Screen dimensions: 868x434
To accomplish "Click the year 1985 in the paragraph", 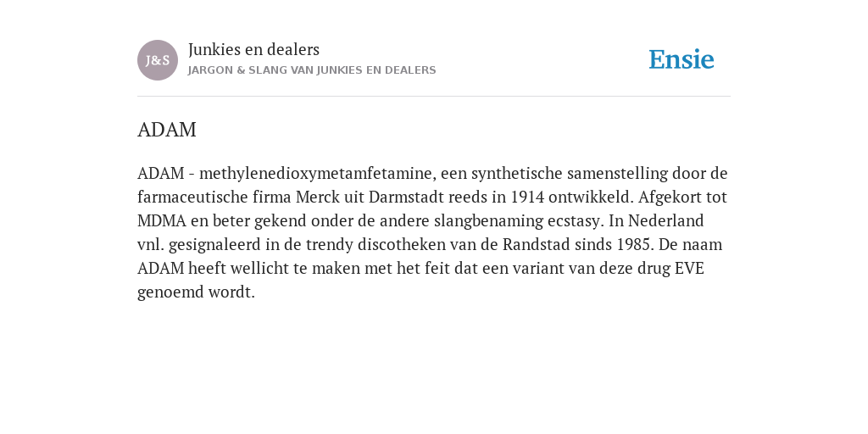I will (634, 245).
